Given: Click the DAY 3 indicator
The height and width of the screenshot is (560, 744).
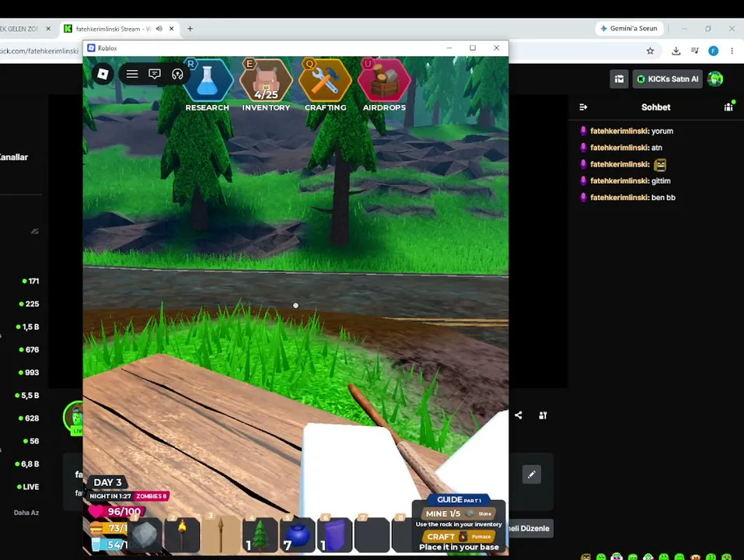Looking at the screenshot, I should point(107,482).
